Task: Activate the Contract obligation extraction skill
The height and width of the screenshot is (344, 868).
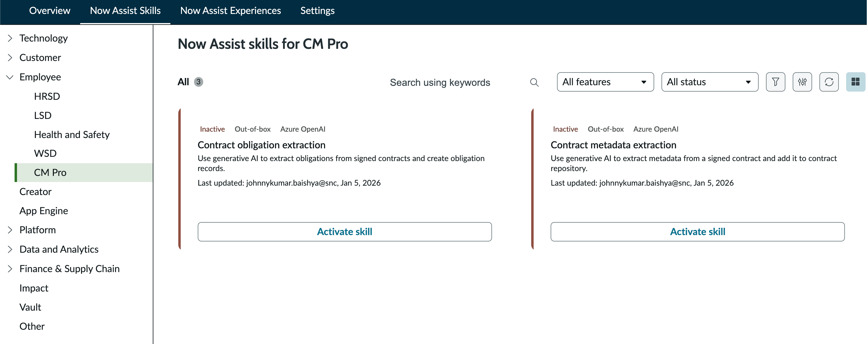Action: [x=344, y=231]
